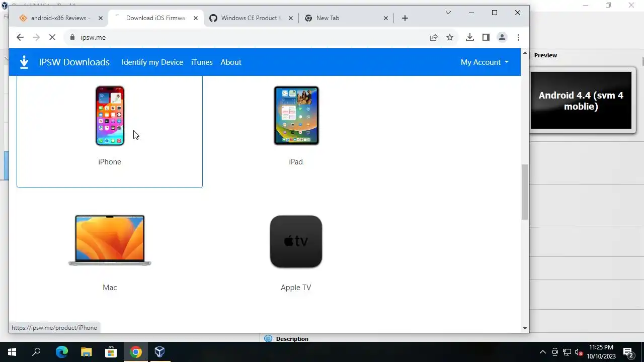Open the Chrome profile avatar
Screen dimensions: 644x362
point(502,37)
